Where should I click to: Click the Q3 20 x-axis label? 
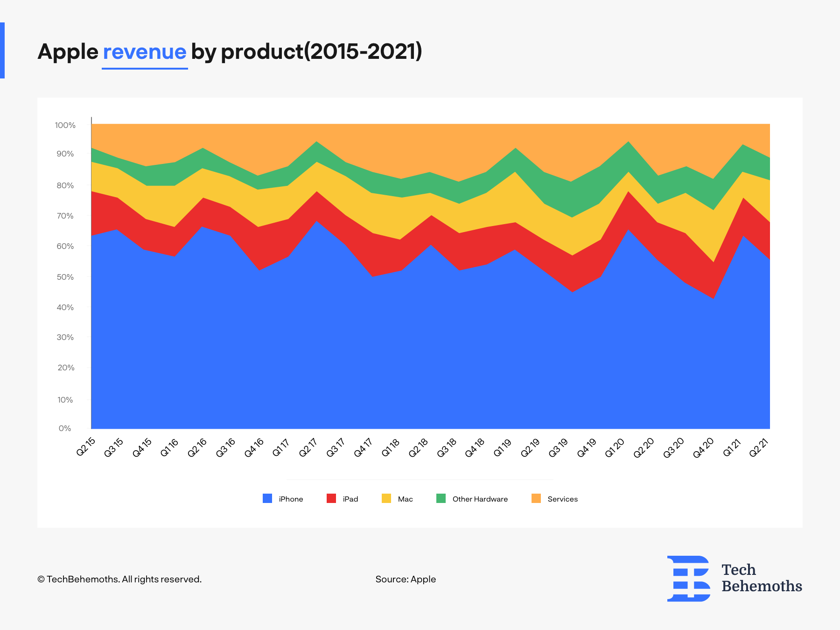674,447
